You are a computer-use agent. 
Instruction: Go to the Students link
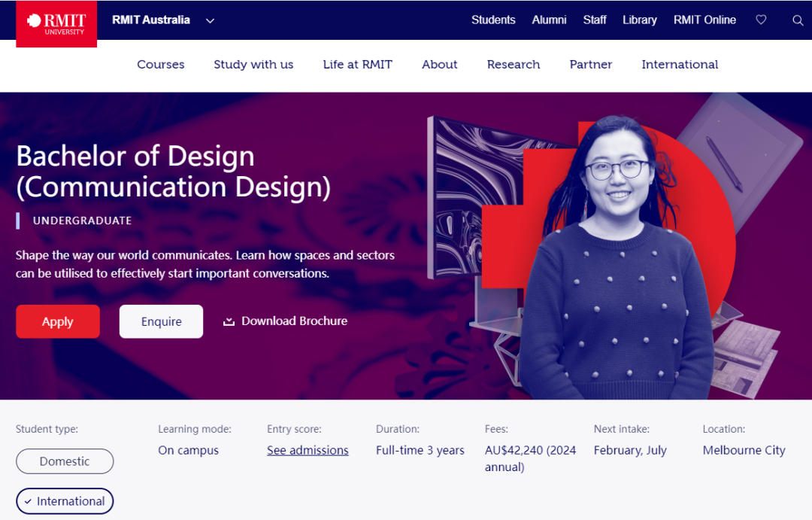click(493, 20)
